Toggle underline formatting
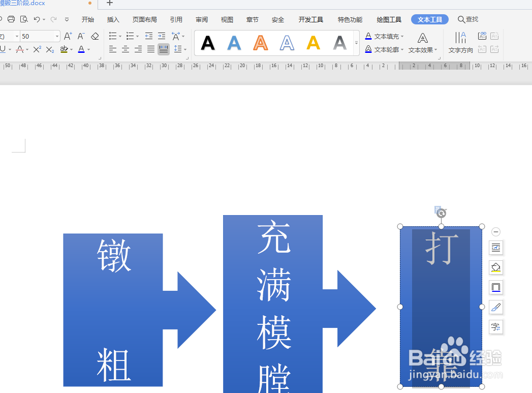 3,49
